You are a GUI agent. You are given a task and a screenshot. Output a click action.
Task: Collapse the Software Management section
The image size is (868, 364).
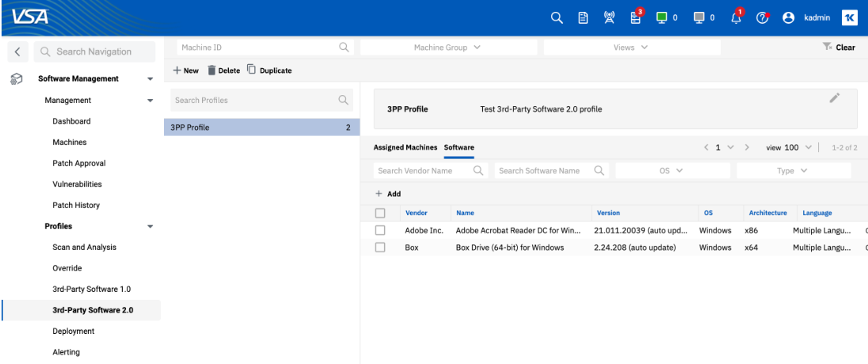(x=150, y=79)
